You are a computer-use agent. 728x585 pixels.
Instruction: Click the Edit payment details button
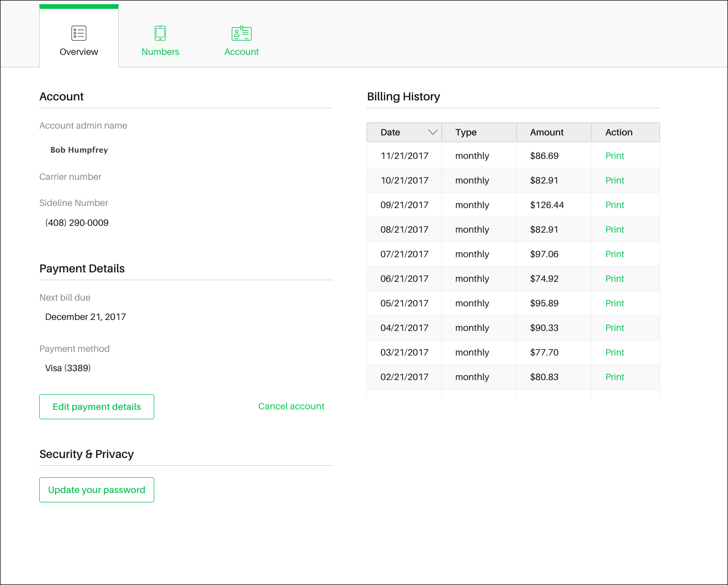click(97, 407)
